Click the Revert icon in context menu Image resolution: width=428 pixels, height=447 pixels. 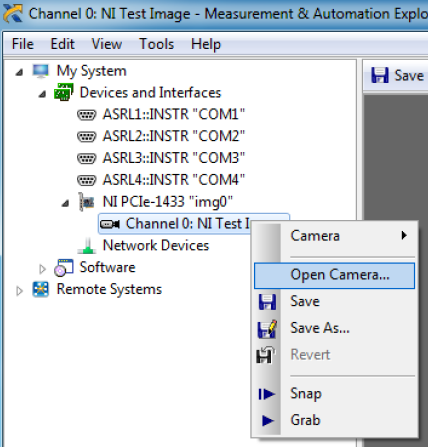[266, 355]
